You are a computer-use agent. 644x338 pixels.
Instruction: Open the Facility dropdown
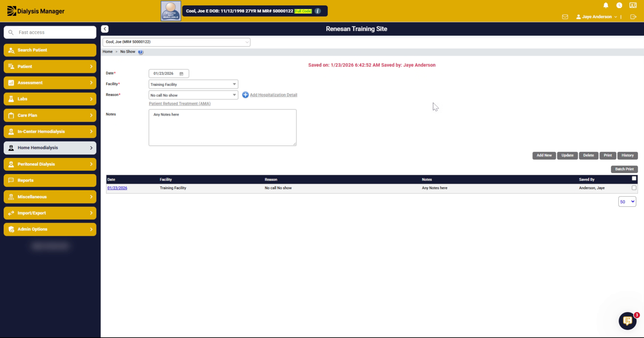pos(193,84)
